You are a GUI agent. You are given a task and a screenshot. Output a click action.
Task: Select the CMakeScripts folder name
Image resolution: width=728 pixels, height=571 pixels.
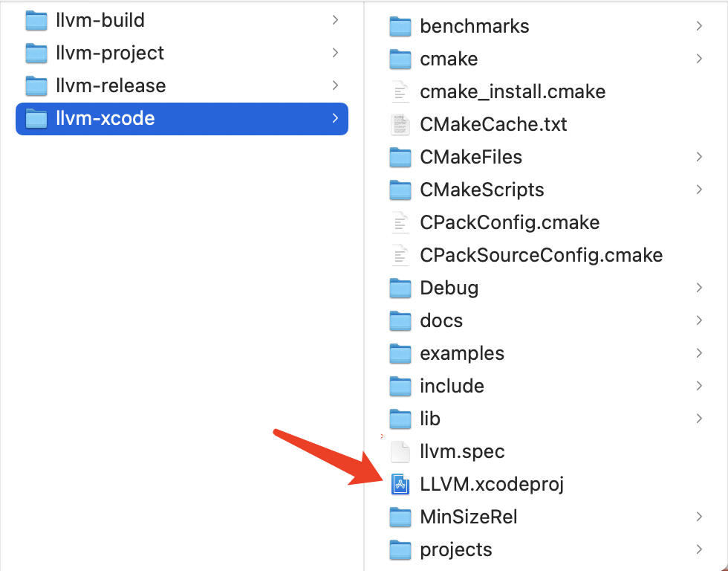(481, 190)
